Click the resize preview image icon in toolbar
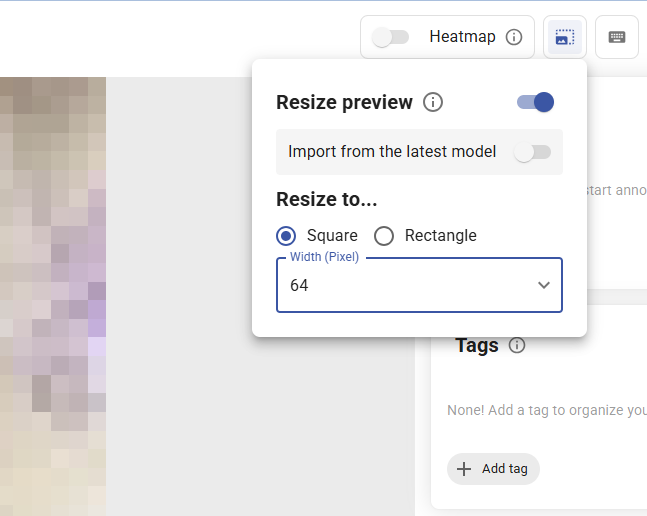This screenshot has height=516, width=647. [x=565, y=37]
